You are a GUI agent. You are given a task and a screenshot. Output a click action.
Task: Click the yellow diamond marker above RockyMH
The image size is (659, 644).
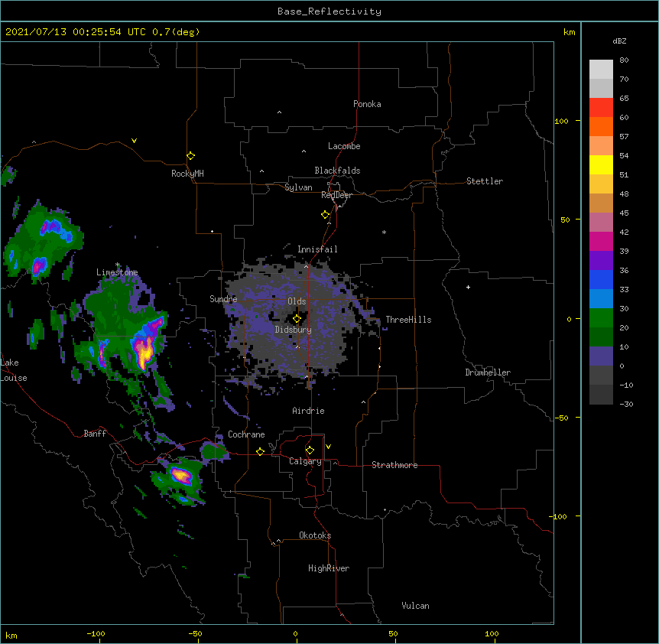point(190,156)
